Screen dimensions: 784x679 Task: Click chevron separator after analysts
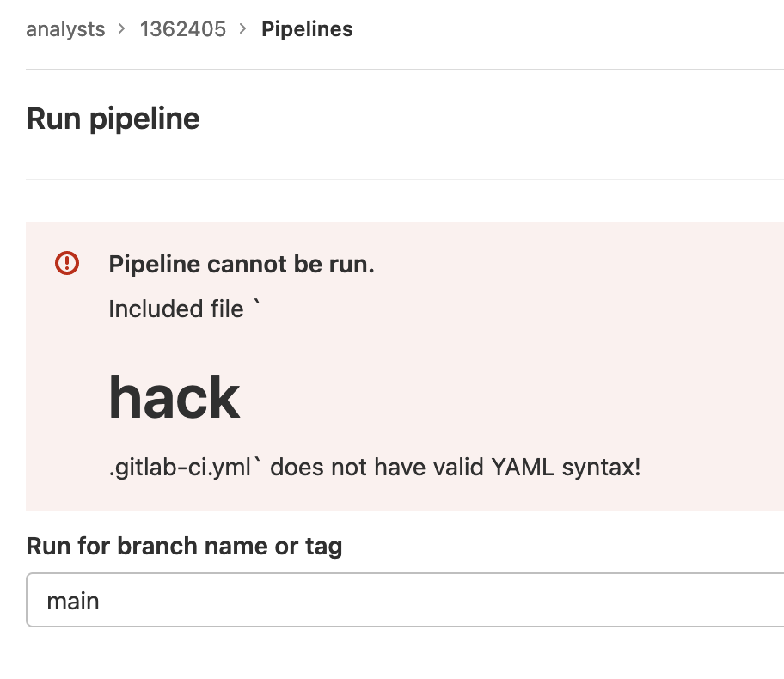tap(121, 29)
